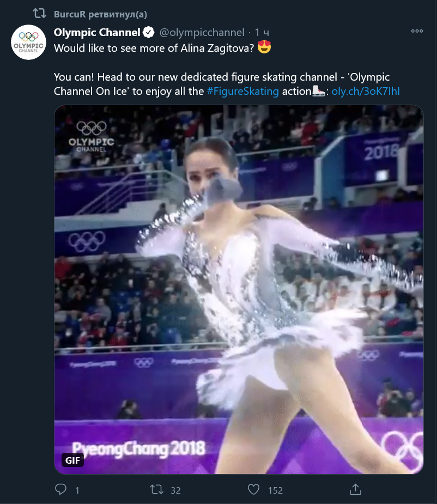437x504 pixels.
Task: Like the tweet with heart icon
Action: point(253,489)
